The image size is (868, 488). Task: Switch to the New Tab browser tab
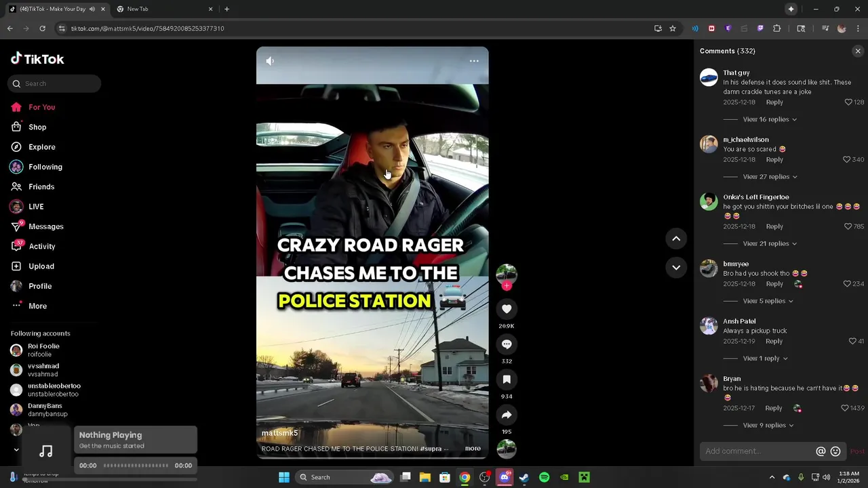[x=163, y=9]
